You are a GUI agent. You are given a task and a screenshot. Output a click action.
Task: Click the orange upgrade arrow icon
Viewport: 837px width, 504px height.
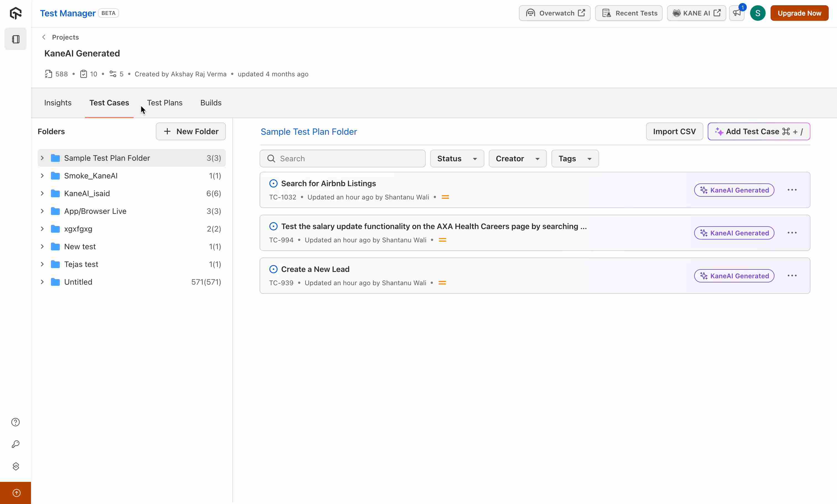coord(16,493)
